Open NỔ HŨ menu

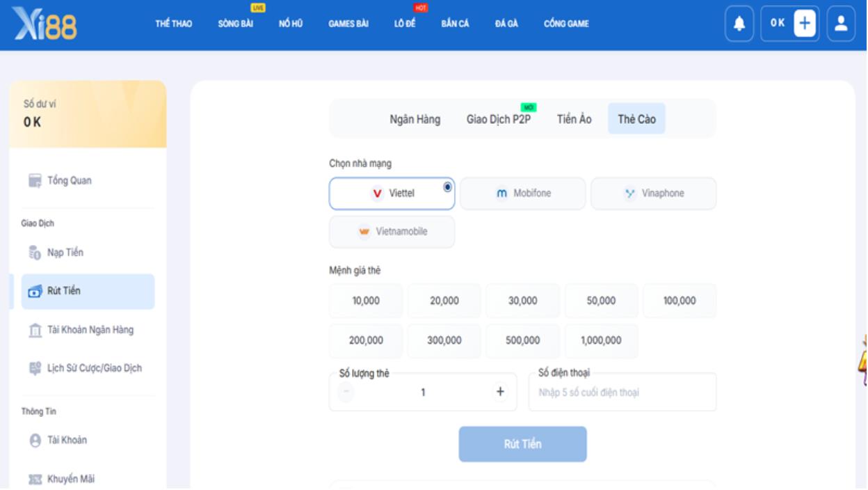tap(291, 24)
